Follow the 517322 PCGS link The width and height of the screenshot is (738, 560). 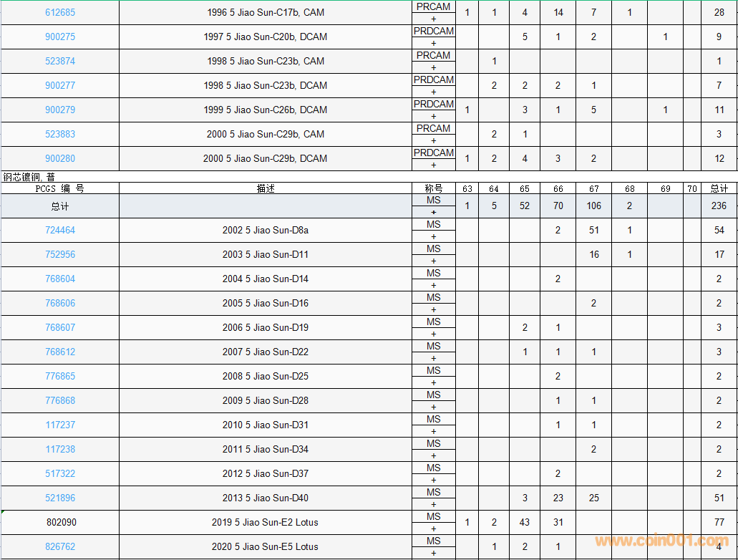point(60,473)
